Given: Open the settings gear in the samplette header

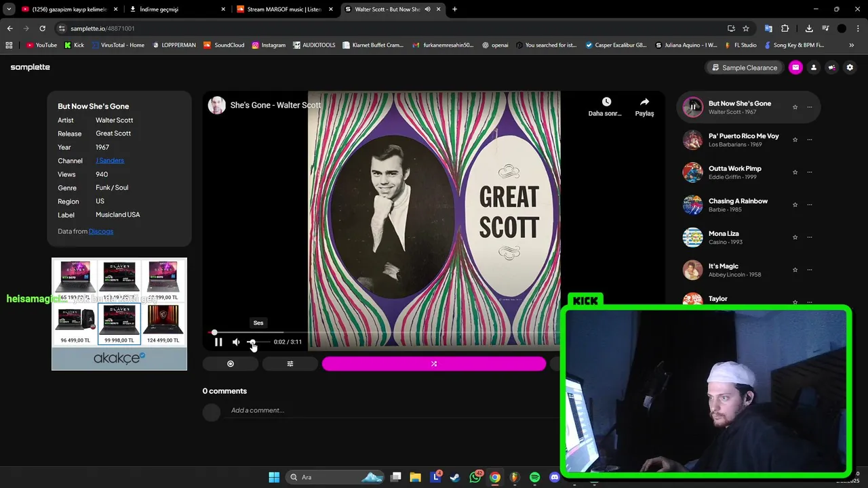Looking at the screenshot, I should (x=850, y=68).
